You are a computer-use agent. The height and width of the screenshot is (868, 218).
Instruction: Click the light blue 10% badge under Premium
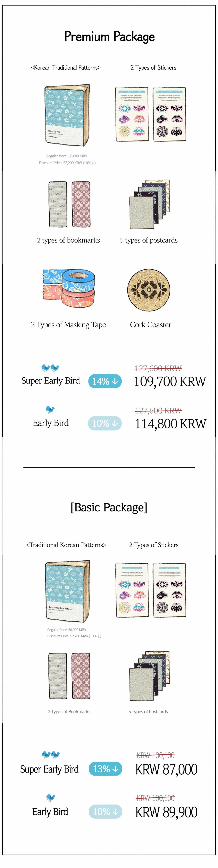tap(105, 423)
